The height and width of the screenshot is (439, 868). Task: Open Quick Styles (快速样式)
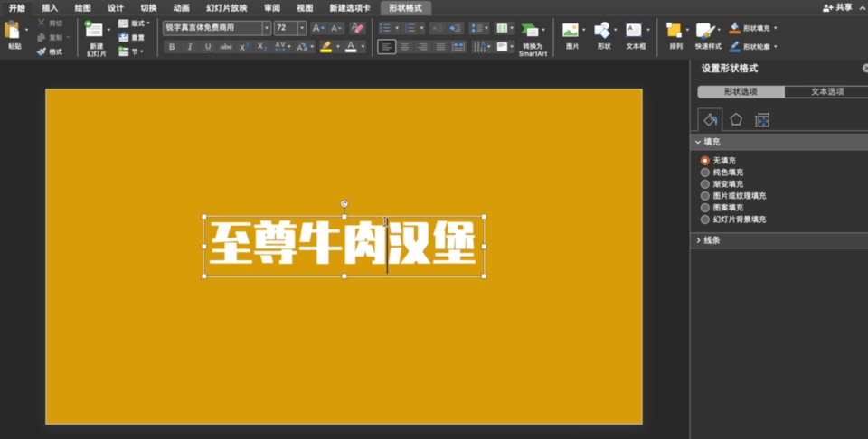tap(708, 38)
